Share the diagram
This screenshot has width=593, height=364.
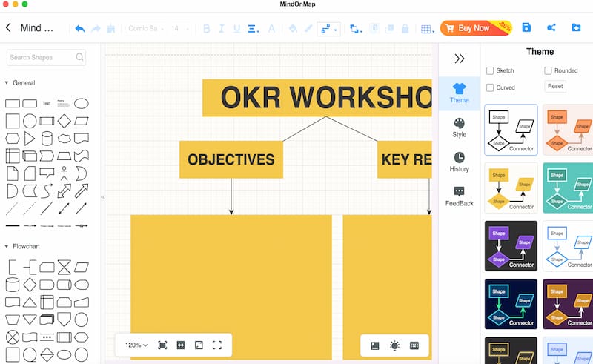[551, 27]
